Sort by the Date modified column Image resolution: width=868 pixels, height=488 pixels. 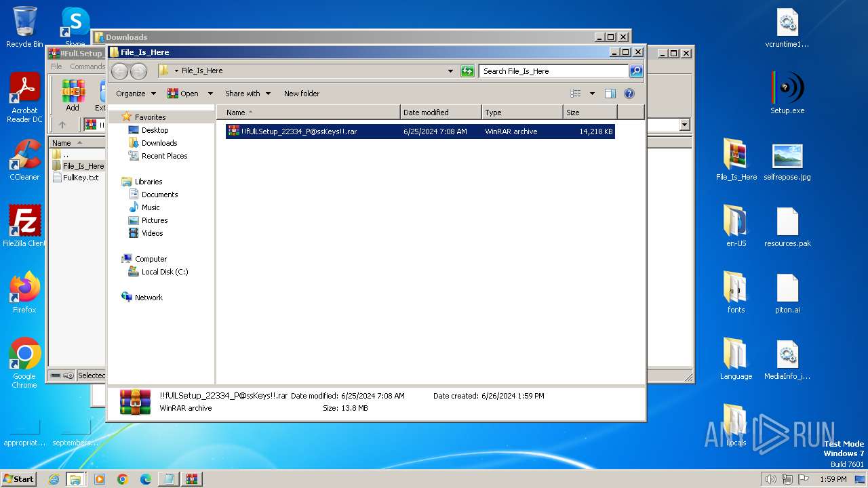441,113
